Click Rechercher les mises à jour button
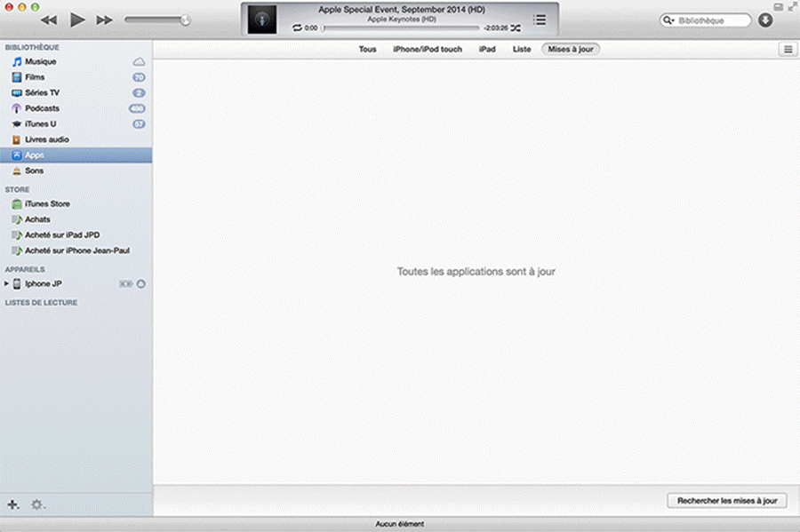Image resolution: width=800 pixels, height=532 pixels. [x=726, y=501]
